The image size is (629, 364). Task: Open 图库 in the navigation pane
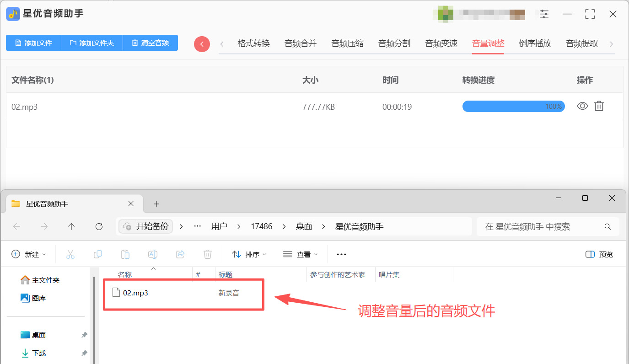[x=33, y=298]
